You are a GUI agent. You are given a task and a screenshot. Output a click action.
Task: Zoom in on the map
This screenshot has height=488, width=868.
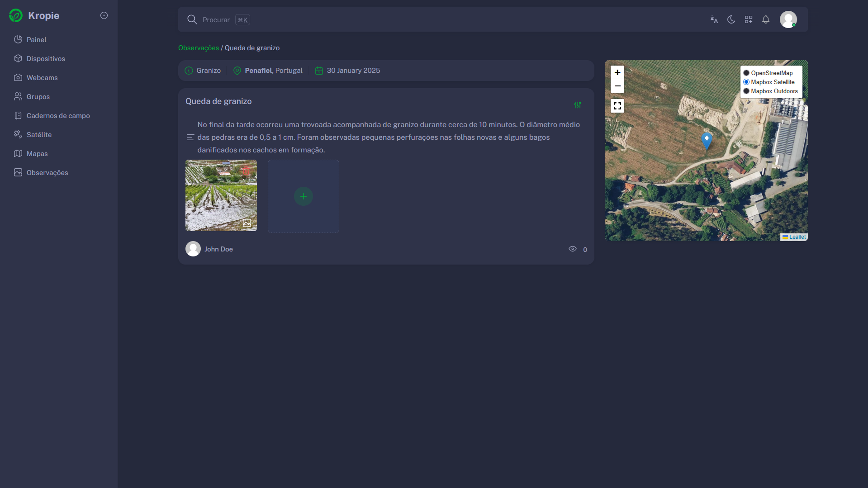click(x=617, y=72)
